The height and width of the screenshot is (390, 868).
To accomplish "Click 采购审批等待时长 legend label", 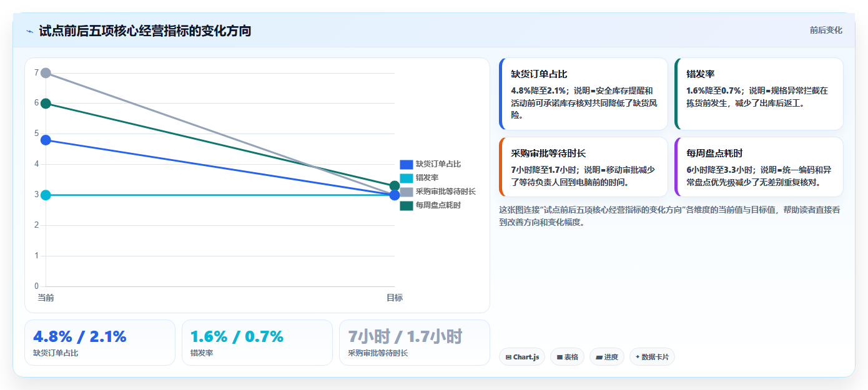I will [x=446, y=192].
